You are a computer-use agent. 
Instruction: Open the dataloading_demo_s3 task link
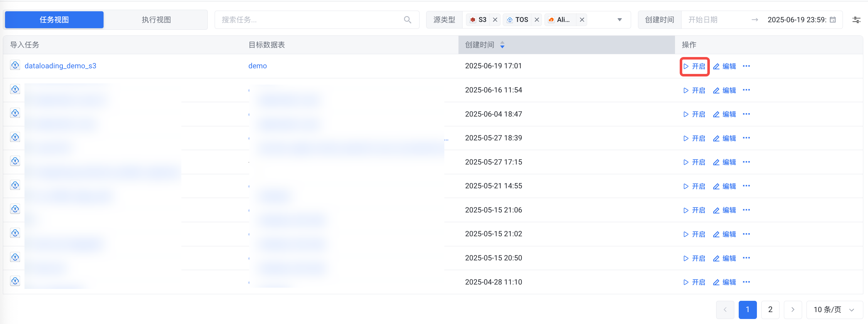[60, 66]
